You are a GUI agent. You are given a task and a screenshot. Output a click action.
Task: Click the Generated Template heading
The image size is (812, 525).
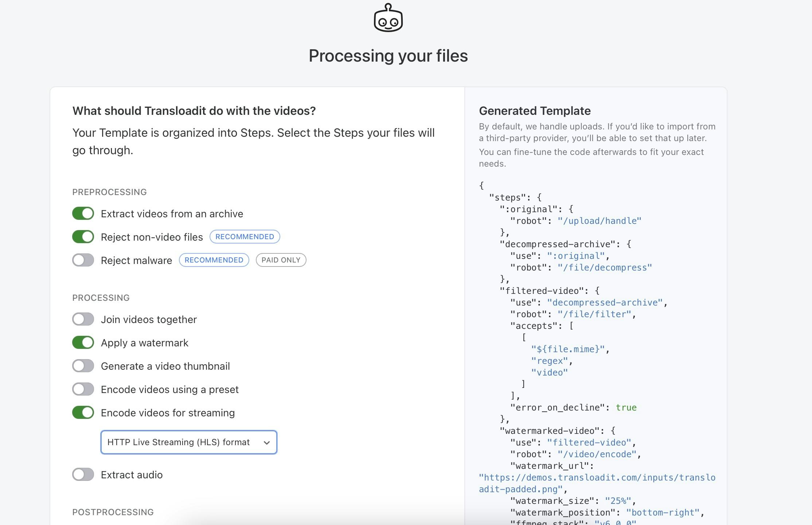tap(535, 111)
